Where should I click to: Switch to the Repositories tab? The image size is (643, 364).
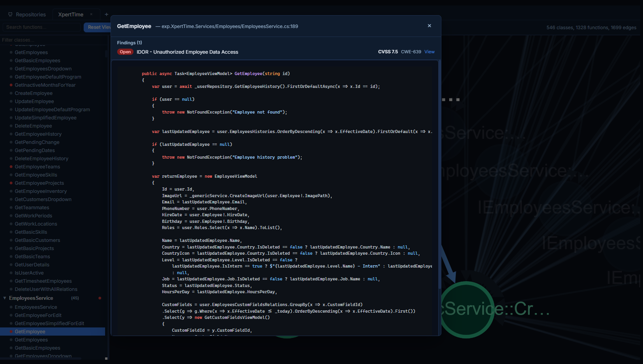point(30,14)
